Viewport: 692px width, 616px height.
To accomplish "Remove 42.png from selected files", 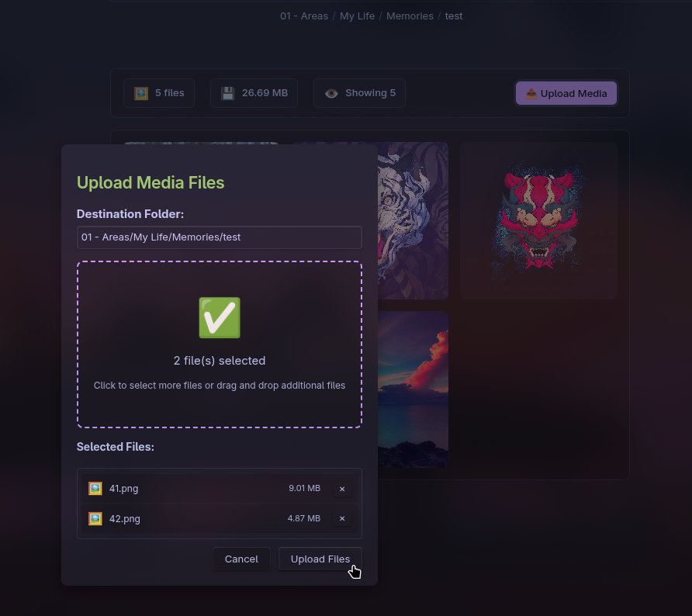I will pos(342,519).
